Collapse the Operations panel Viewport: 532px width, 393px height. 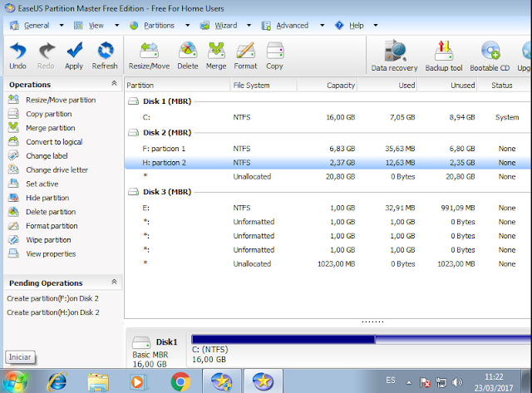coord(114,83)
